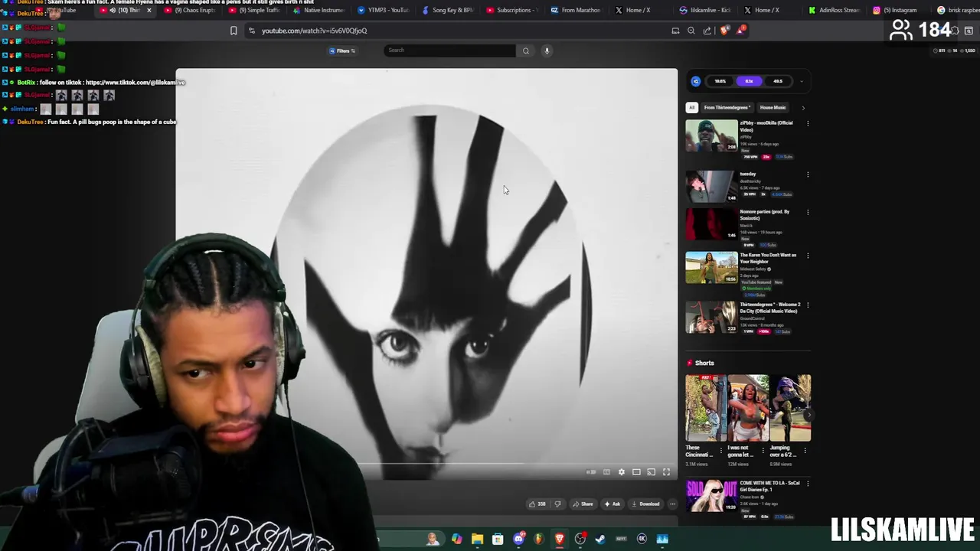
Task: Switch player to theater mode
Action: 636,472
